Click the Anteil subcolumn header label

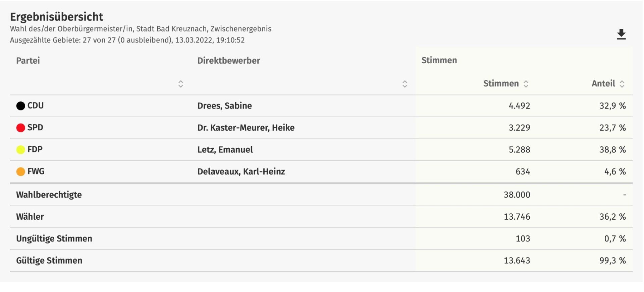[x=603, y=83]
